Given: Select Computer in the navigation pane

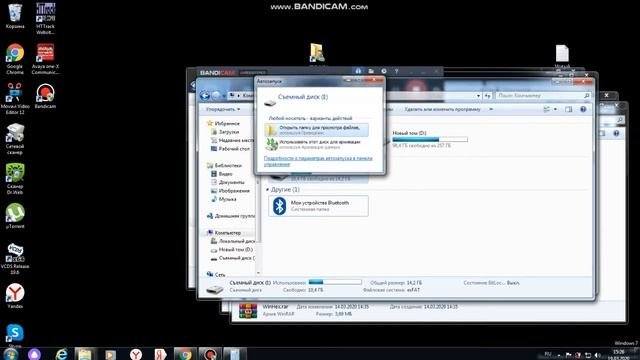Looking at the screenshot, I should [x=224, y=233].
